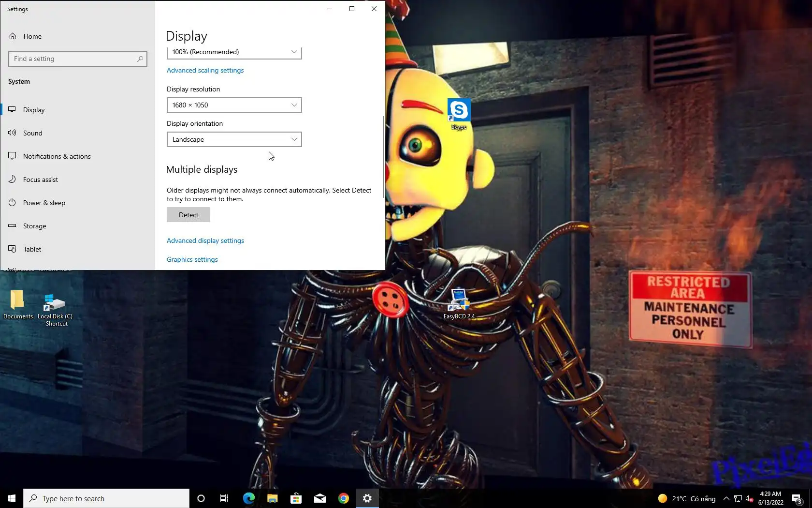Open Power & sleep settings
The image size is (812, 508).
(77, 203)
